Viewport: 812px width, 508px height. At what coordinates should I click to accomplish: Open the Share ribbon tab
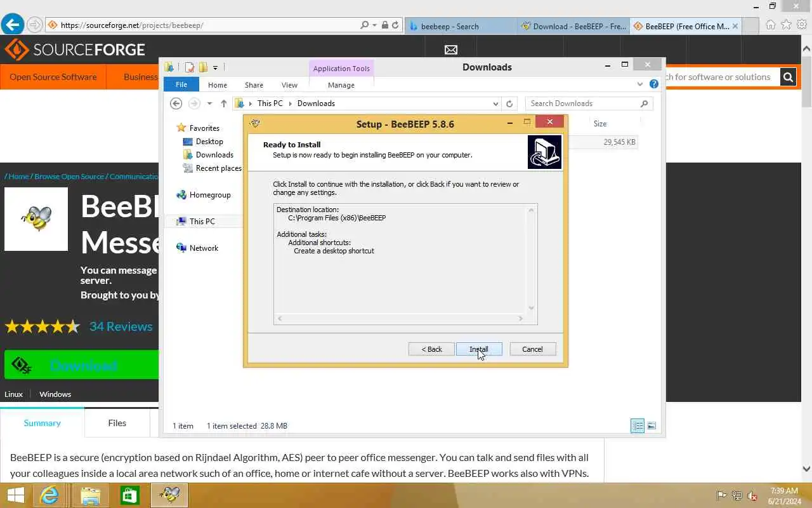(x=254, y=84)
